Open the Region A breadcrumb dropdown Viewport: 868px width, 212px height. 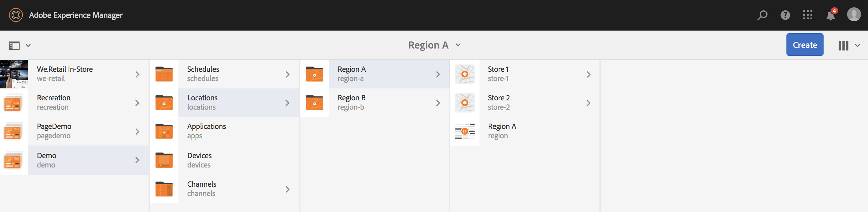coord(434,45)
